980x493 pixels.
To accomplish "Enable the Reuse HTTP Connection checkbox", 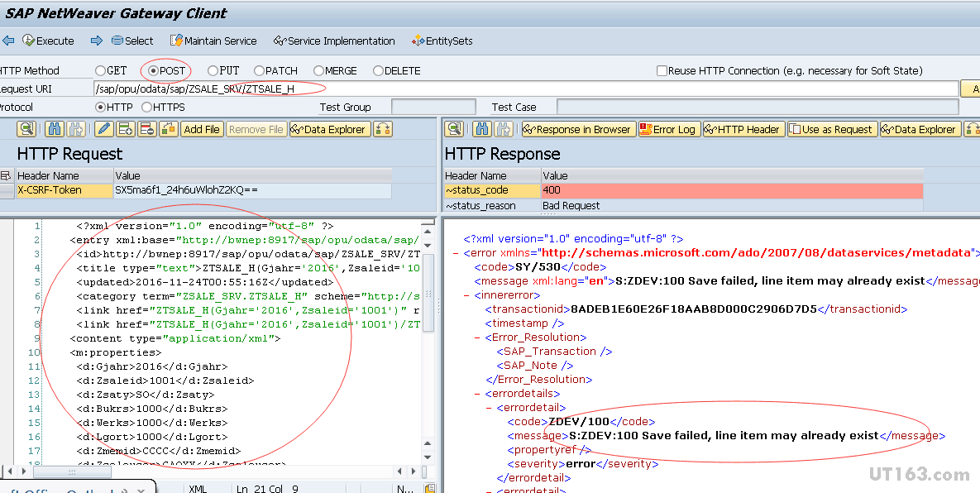I will [x=662, y=71].
